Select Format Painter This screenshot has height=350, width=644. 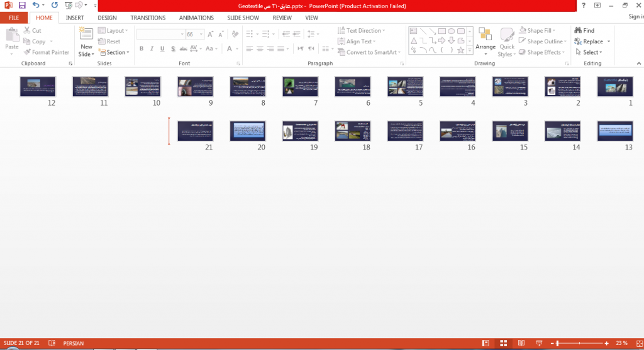(x=47, y=52)
